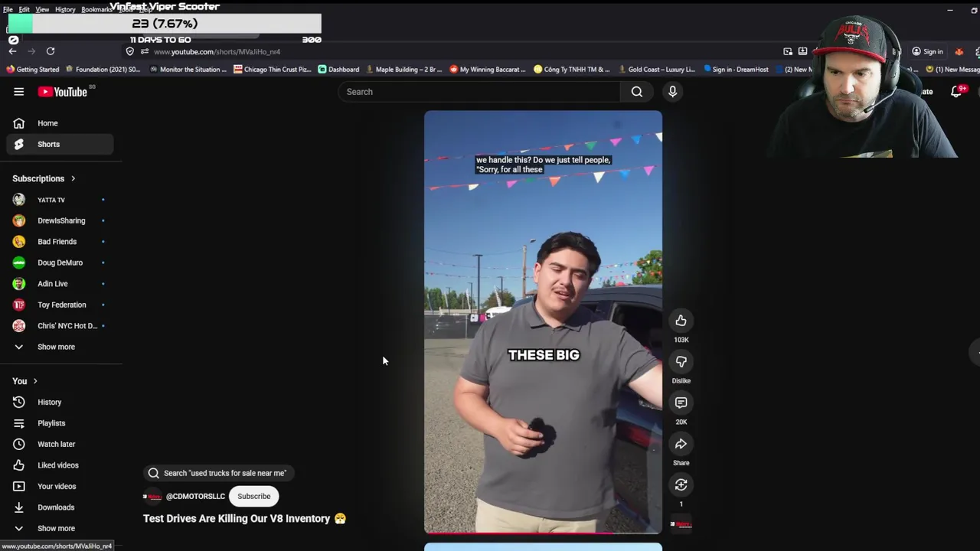Image resolution: width=980 pixels, height=551 pixels.
Task: Open the Doug DeMuro subscription channel
Action: (60, 262)
